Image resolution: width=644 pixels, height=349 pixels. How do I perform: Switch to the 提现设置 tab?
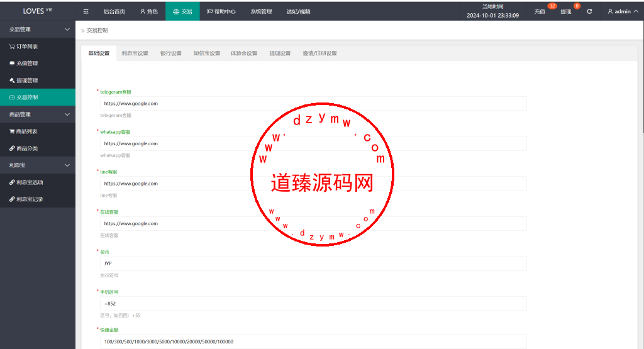[280, 53]
